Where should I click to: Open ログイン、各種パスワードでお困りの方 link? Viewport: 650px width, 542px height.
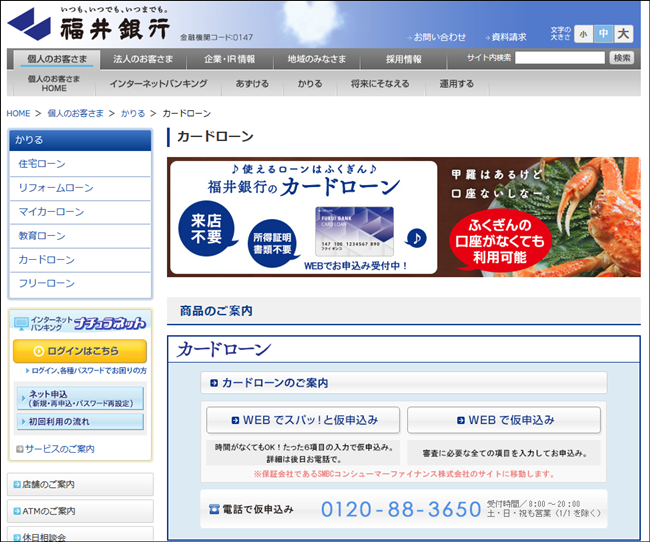coord(86,371)
